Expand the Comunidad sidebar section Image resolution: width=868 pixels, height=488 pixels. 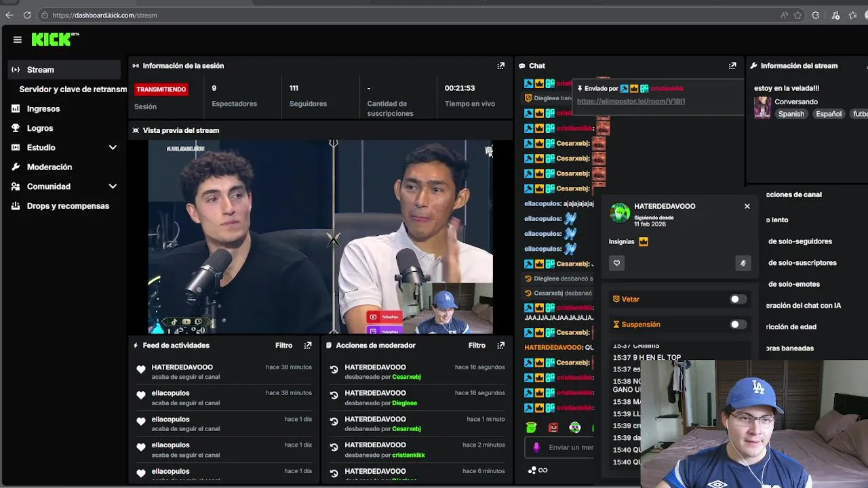[x=113, y=186]
